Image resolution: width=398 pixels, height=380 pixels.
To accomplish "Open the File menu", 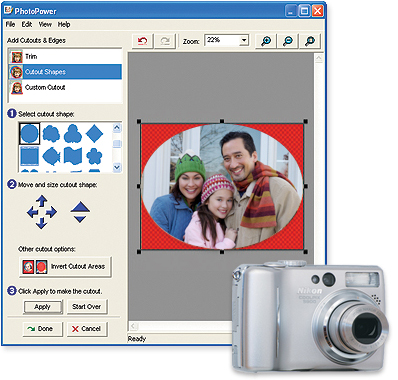I will pyautogui.click(x=10, y=24).
